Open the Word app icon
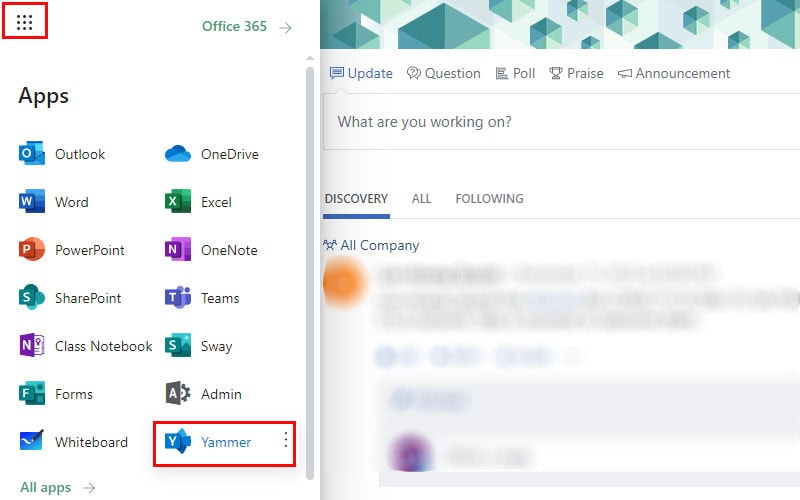This screenshot has height=500, width=800. click(32, 202)
